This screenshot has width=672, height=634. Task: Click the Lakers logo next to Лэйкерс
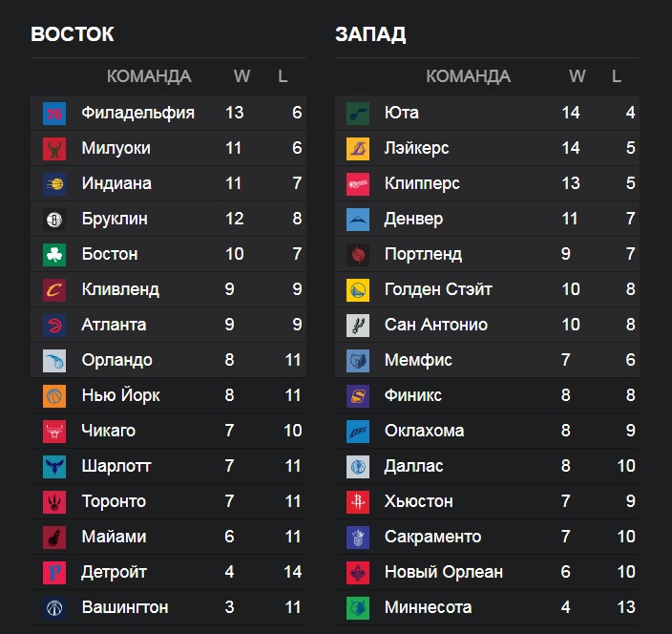[358, 148]
